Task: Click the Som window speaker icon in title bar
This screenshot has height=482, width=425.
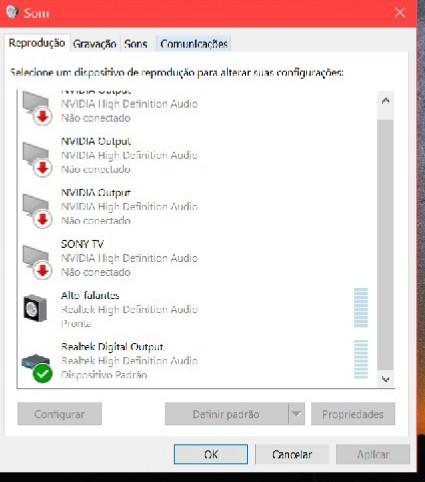Action: point(12,12)
